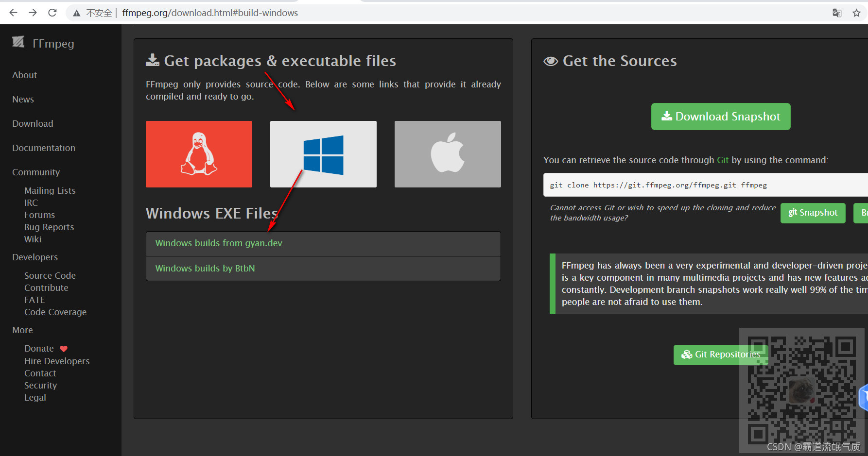This screenshot has height=456, width=868.
Task: Open Documentation from the navigation menu
Action: click(44, 148)
